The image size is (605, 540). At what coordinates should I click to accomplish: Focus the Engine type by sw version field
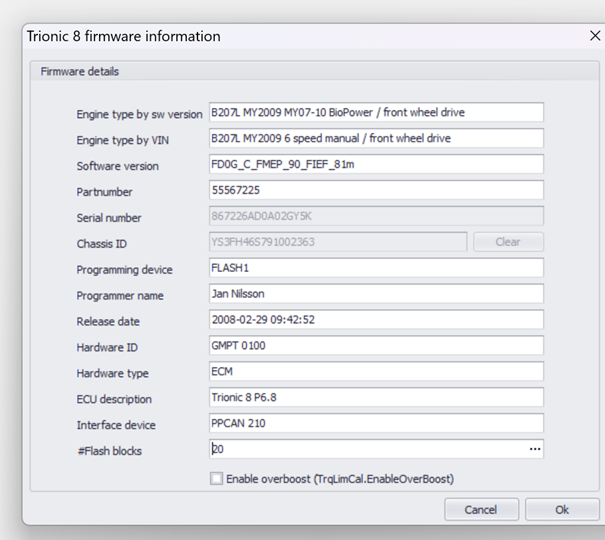375,113
